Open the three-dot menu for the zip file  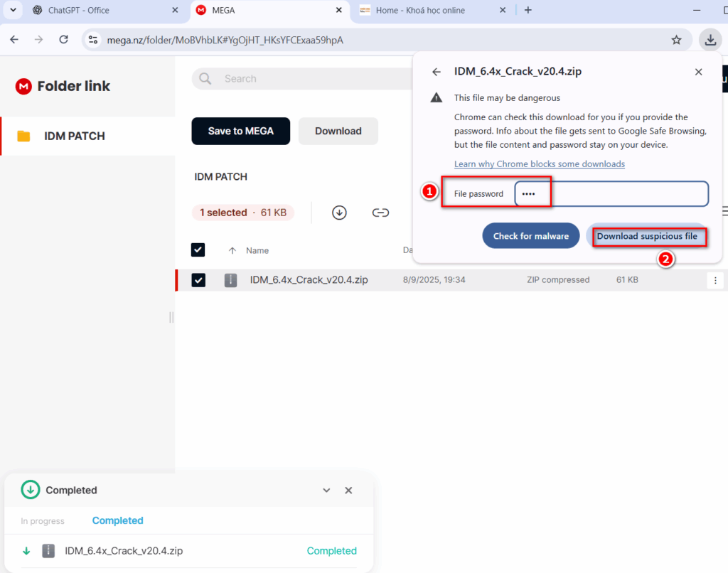coord(715,280)
